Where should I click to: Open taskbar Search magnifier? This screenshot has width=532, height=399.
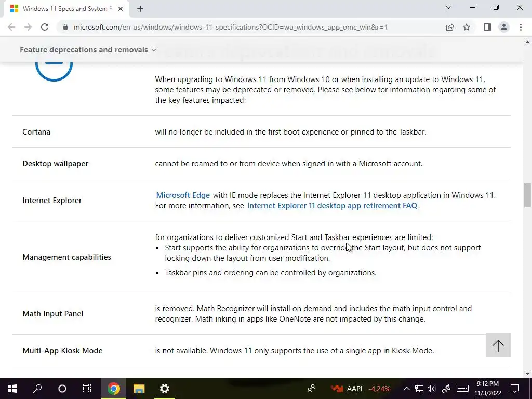click(x=37, y=389)
